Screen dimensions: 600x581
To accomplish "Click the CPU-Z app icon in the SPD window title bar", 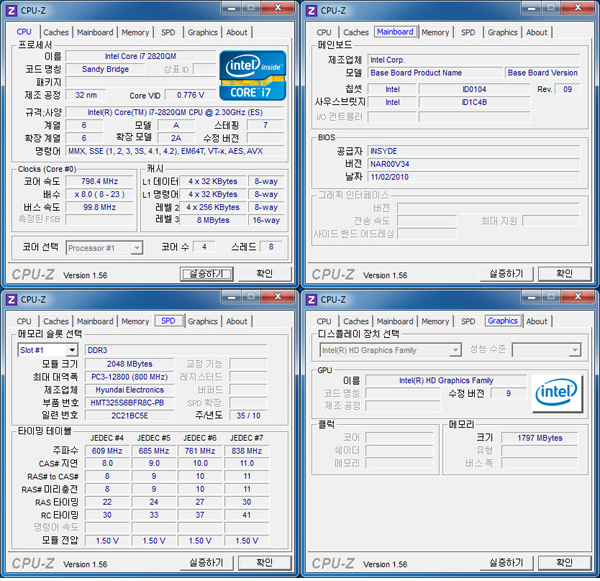I will pyautogui.click(x=11, y=300).
